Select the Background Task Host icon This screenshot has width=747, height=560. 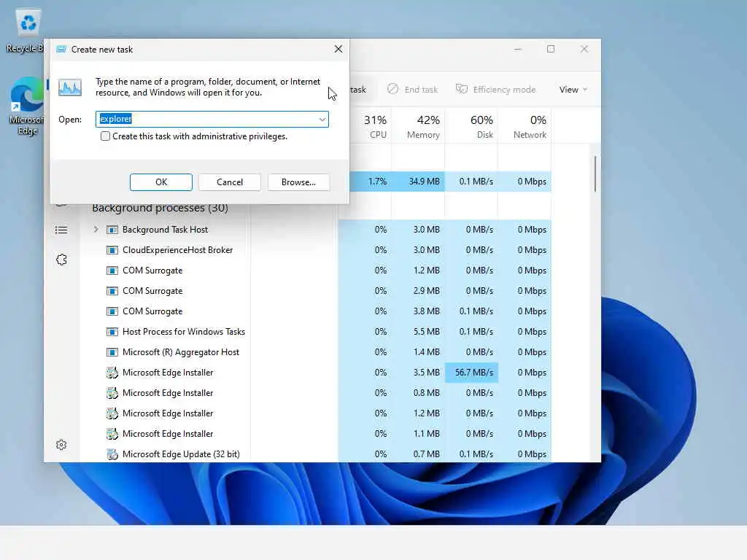click(x=112, y=230)
